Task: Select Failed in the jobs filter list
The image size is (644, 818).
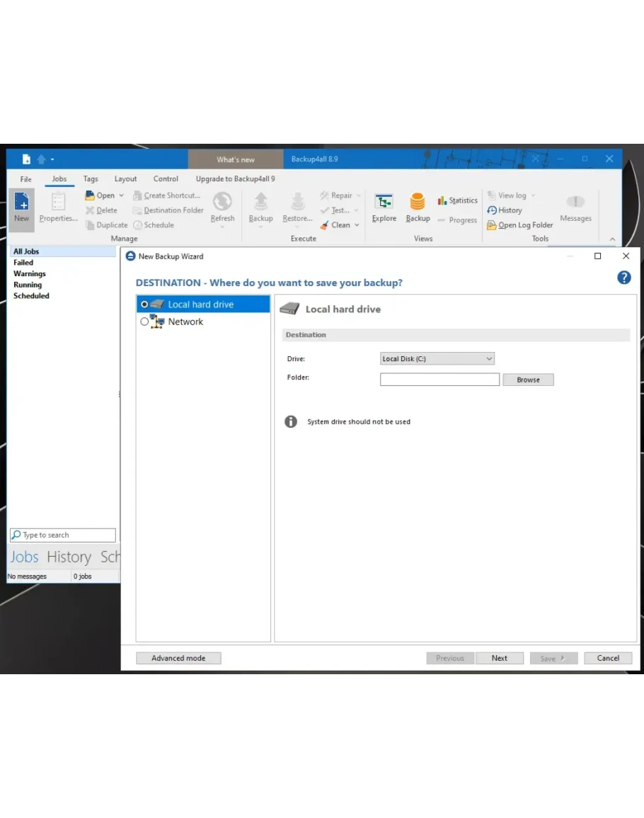Action: coord(23,263)
